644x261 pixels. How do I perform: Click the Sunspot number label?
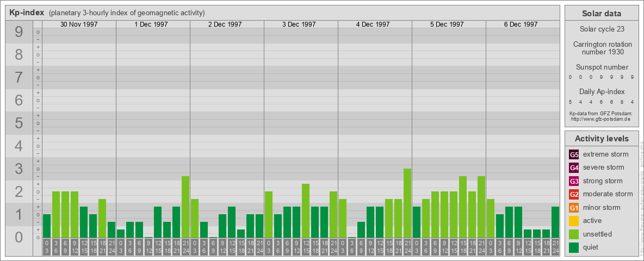click(602, 67)
